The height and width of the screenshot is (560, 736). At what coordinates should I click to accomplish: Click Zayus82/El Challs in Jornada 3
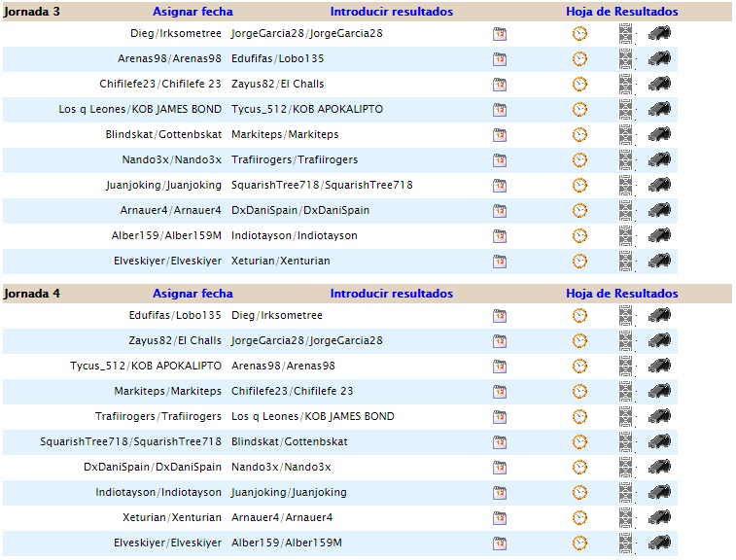point(277,84)
